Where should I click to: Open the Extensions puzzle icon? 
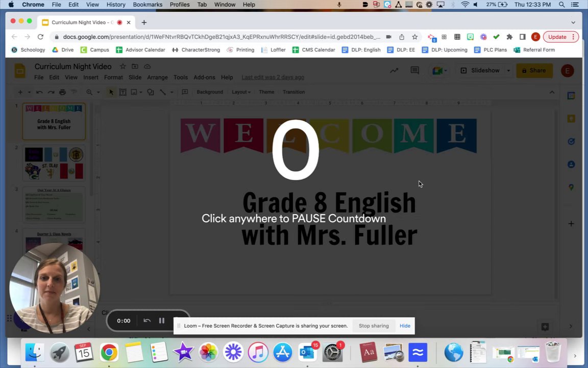pyautogui.click(x=509, y=37)
